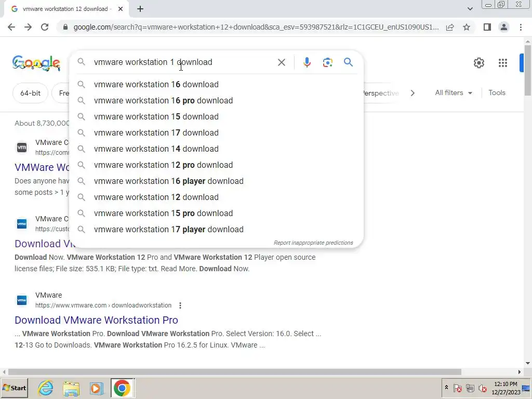Open 'Download VMware Workstation Pro' result
This screenshot has height=399, width=532.
96,320
